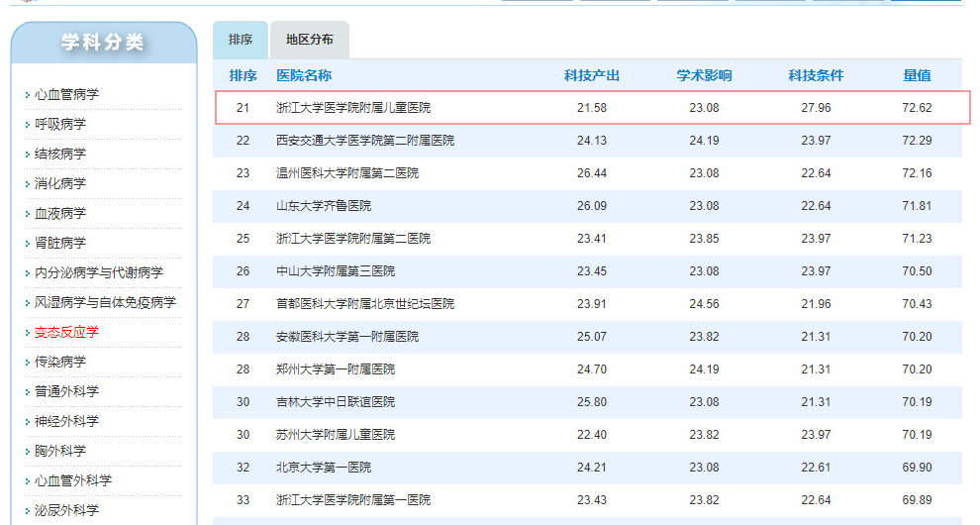The height and width of the screenshot is (525, 980).
Task: Click total value 72.29
Action: pos(917,141)
